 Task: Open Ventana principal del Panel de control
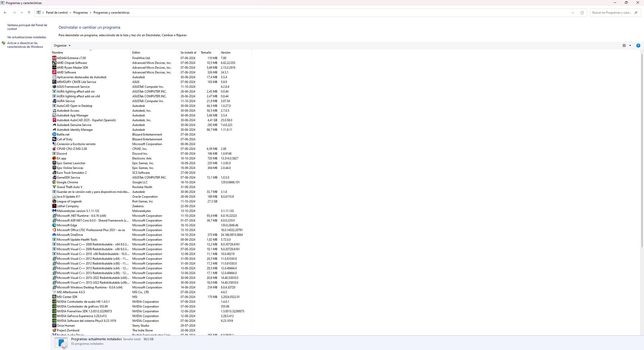click(x=27, y=27)
